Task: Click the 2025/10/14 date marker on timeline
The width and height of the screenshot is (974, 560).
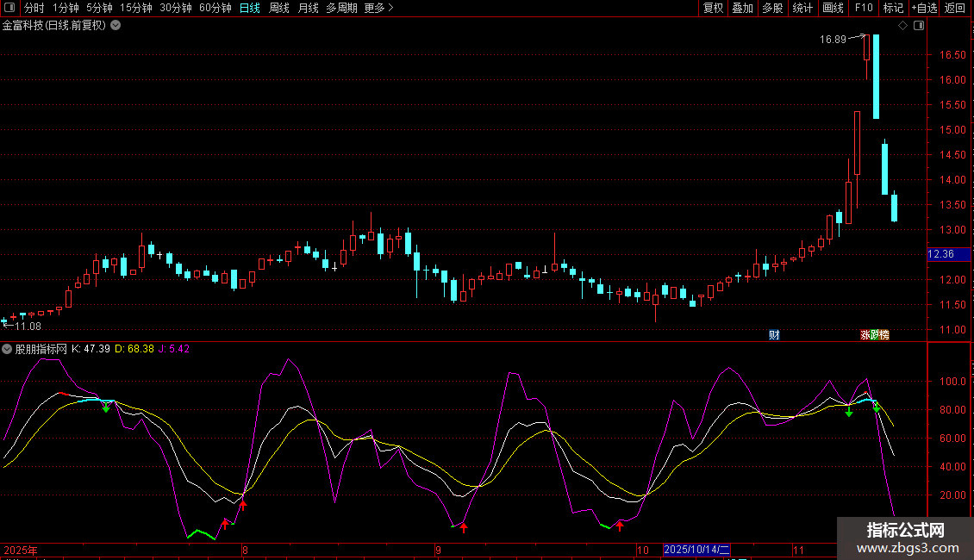Action: (697, 550)
